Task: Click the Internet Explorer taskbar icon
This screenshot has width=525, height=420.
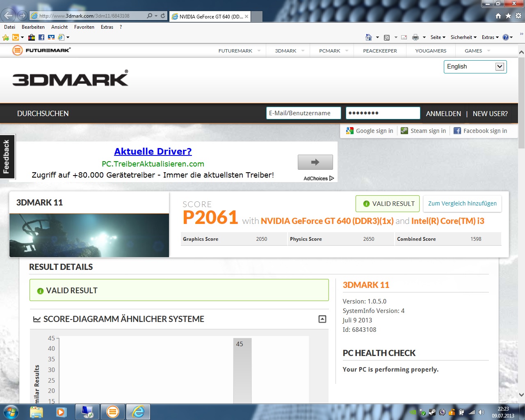Action: click(x=138, y=412)
